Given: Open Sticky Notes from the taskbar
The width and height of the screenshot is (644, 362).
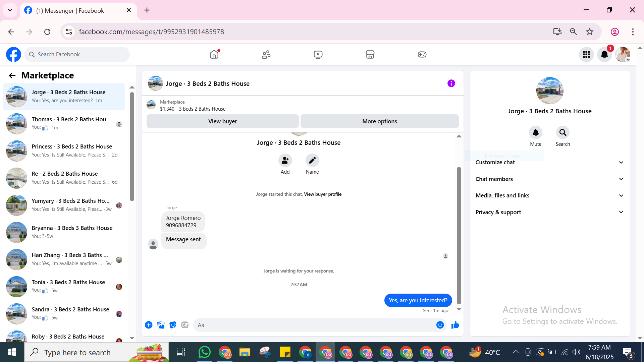Looking at the screenshot, I should pos(285,352).
